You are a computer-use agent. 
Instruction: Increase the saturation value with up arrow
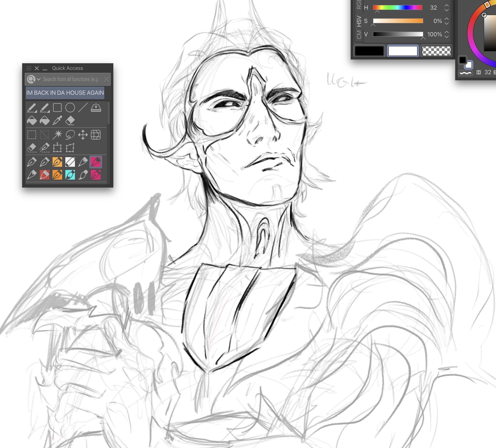tap(447, 19)
